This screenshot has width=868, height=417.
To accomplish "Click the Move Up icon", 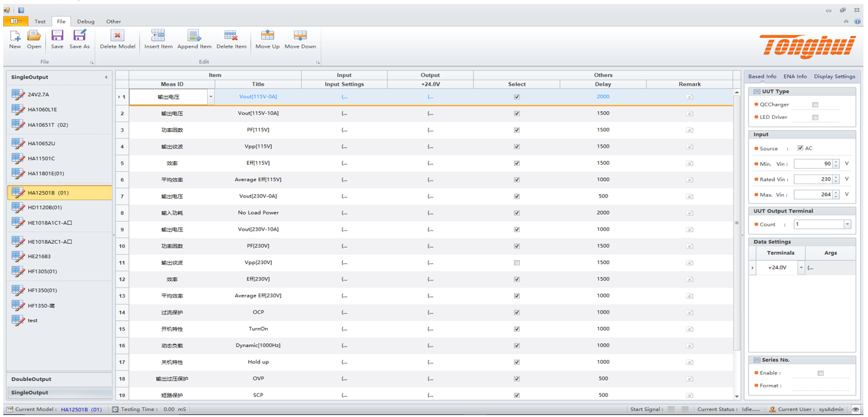I will coord(267,36).
